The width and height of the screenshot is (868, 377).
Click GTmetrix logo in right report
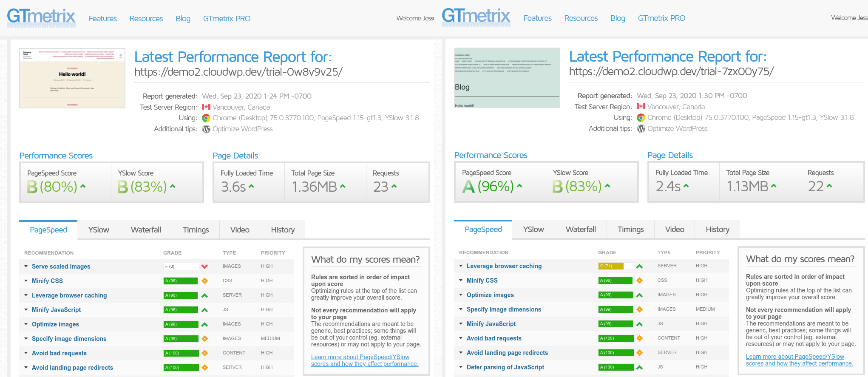[x=476, y=17]
